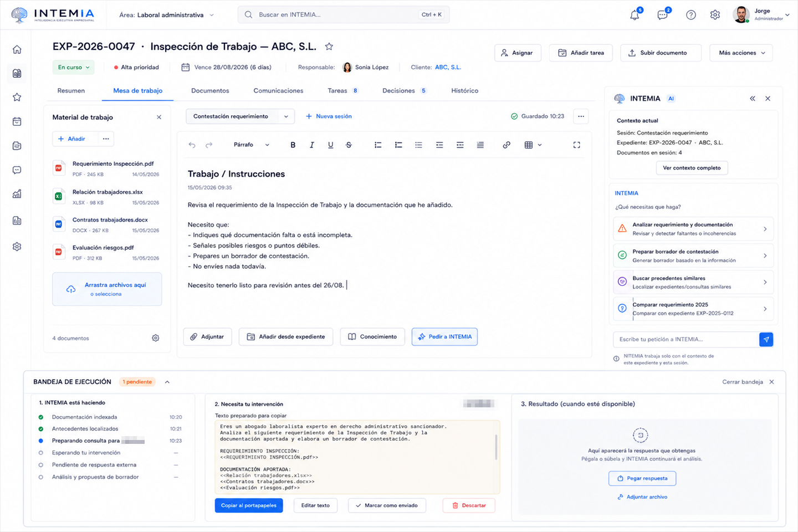This screenshot has height=532, width=798.
Task: Click the Arrastra archivos aquí drop zone
Action: coord(107,289)
